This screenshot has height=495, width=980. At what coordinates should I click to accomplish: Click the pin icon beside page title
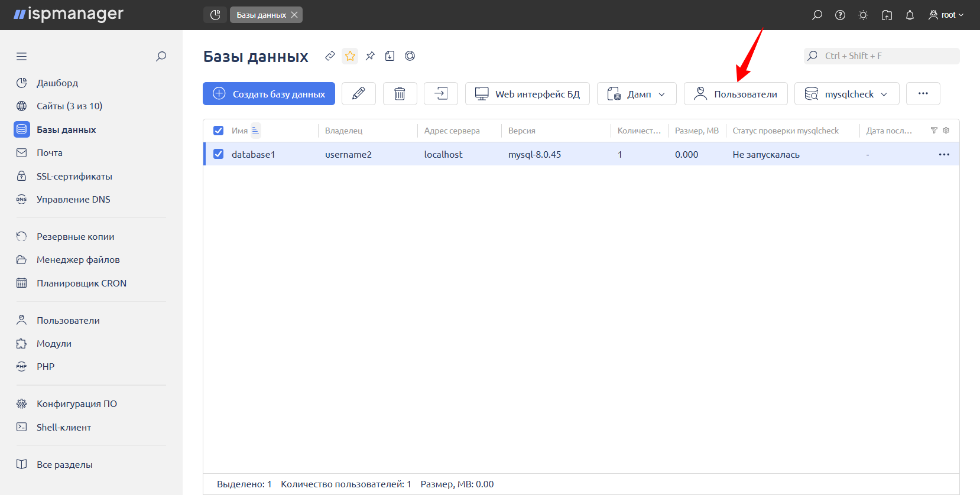[370, 56]
